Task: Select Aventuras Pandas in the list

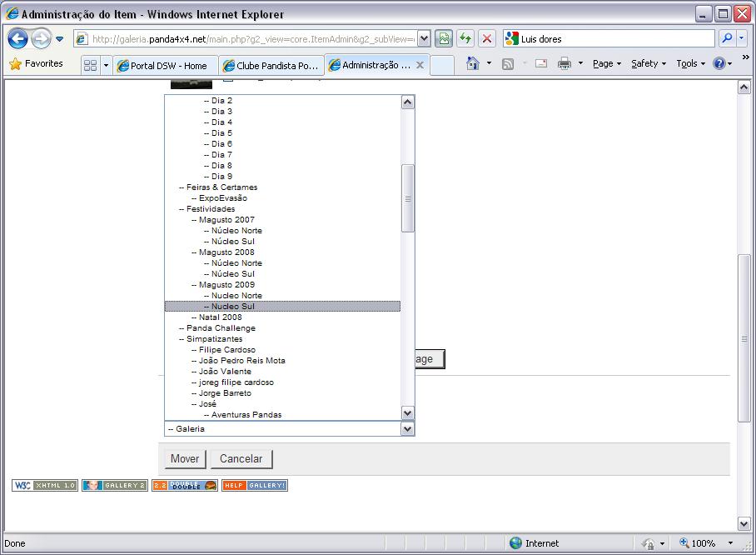Action: click(x=282, y=414)
